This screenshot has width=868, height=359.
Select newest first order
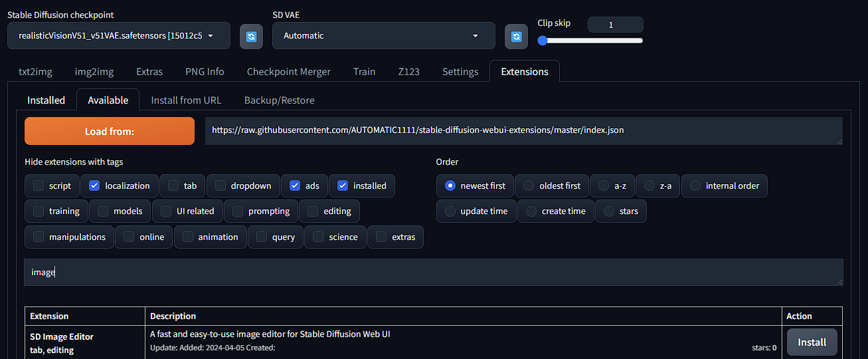pyautogui.click(x=450, y=185)
